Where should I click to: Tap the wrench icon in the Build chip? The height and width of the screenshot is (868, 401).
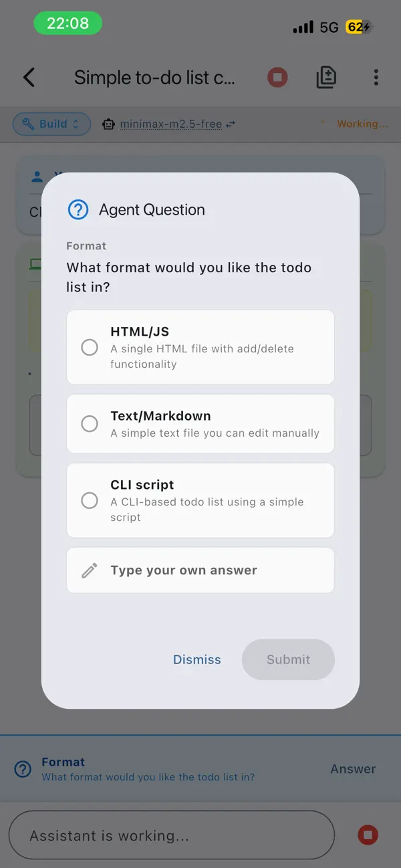28,124
